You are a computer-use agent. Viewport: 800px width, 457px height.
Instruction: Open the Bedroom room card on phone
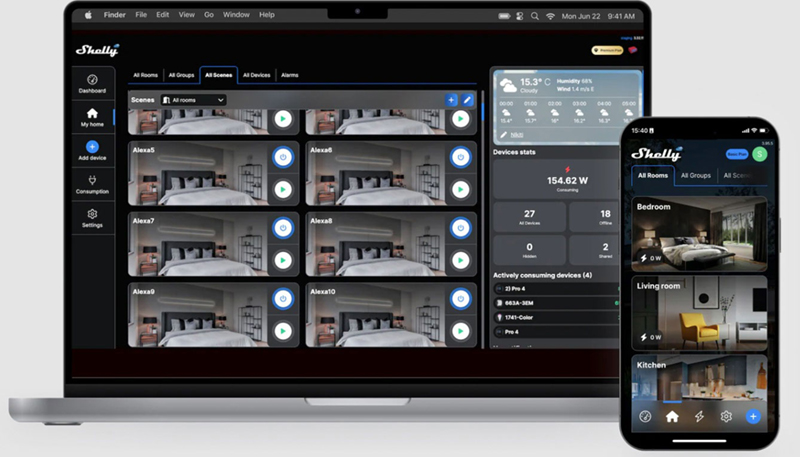pyautogui.click(x=699, y=234)
